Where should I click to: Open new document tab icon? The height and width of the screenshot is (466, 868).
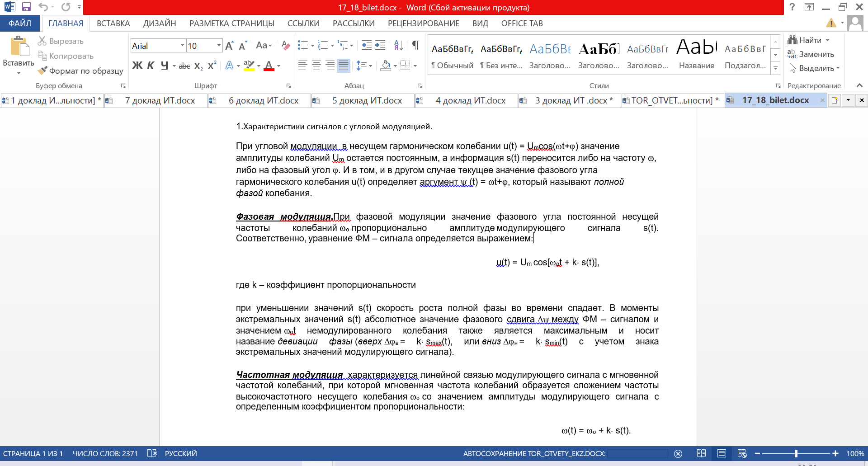pyautogui.click(x=835, y=100)
